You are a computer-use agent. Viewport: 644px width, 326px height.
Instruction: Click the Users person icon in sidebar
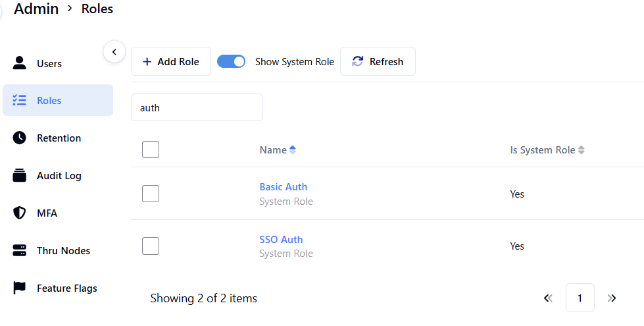coord(20,63)
